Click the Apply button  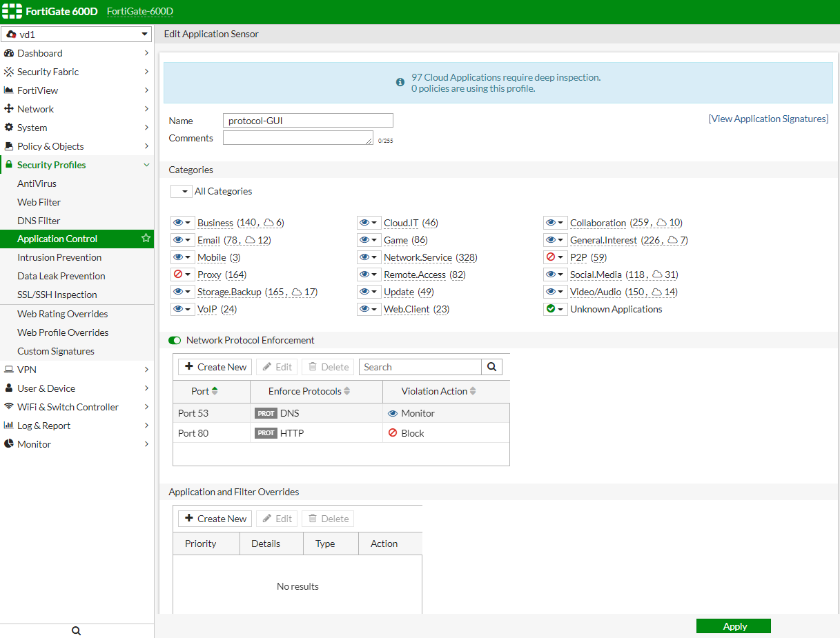pos(734,626)
